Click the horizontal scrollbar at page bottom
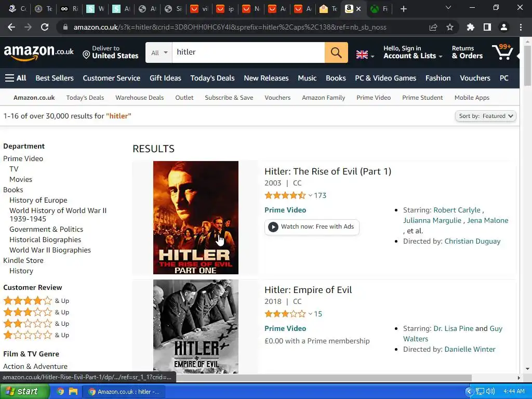 pyautogui.click(x=324, y=378)
